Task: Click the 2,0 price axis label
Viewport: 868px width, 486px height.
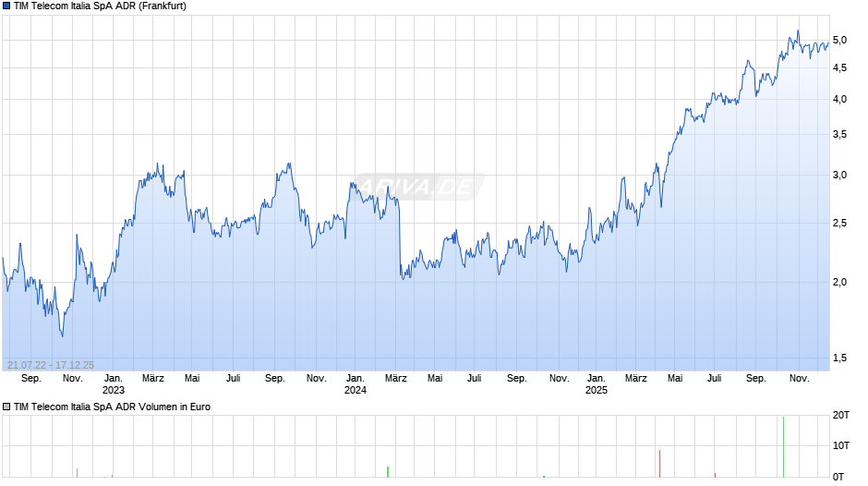Action: point(839,282)
